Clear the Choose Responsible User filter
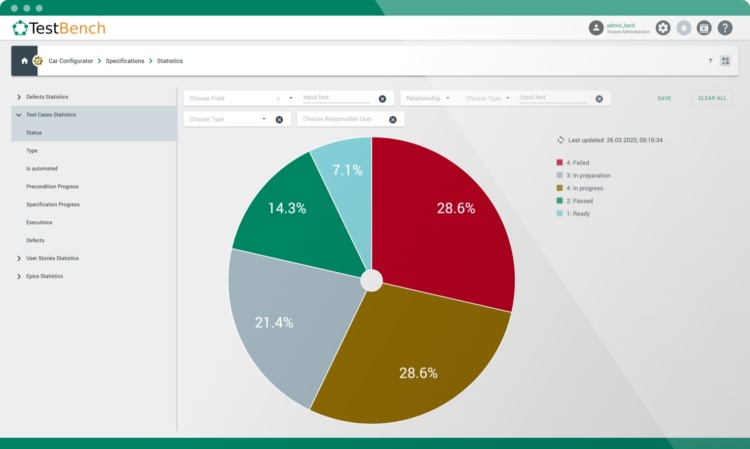This screenshot has height=449, width=750. click(x=393, y=120)
